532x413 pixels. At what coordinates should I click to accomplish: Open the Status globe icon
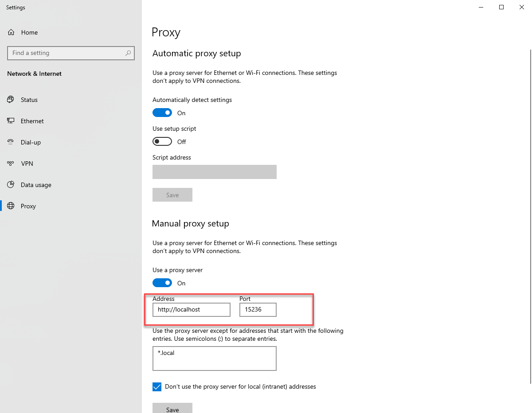pyautogui.click(x=11, y=100)
